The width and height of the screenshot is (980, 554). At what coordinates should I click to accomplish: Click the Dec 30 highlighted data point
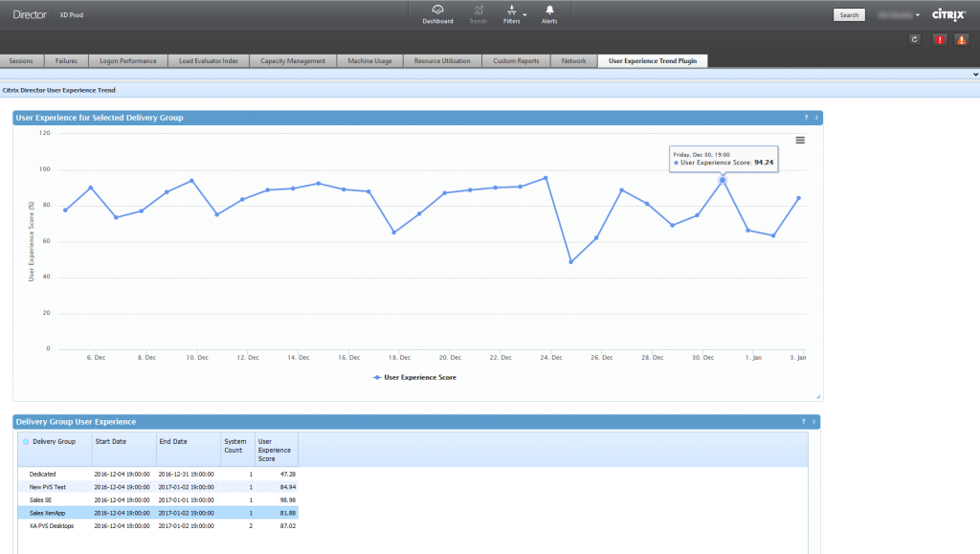coord(723,180)
